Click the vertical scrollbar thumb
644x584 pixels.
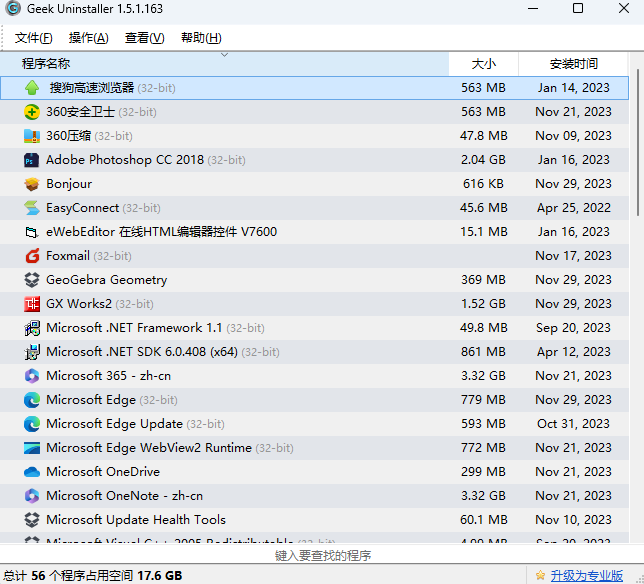[x=638, y=143]
